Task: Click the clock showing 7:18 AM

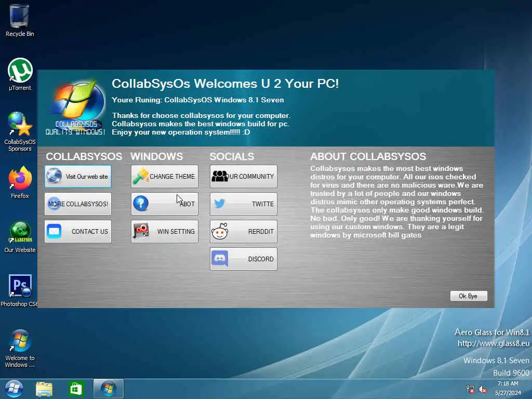Action: pos(508,384)
